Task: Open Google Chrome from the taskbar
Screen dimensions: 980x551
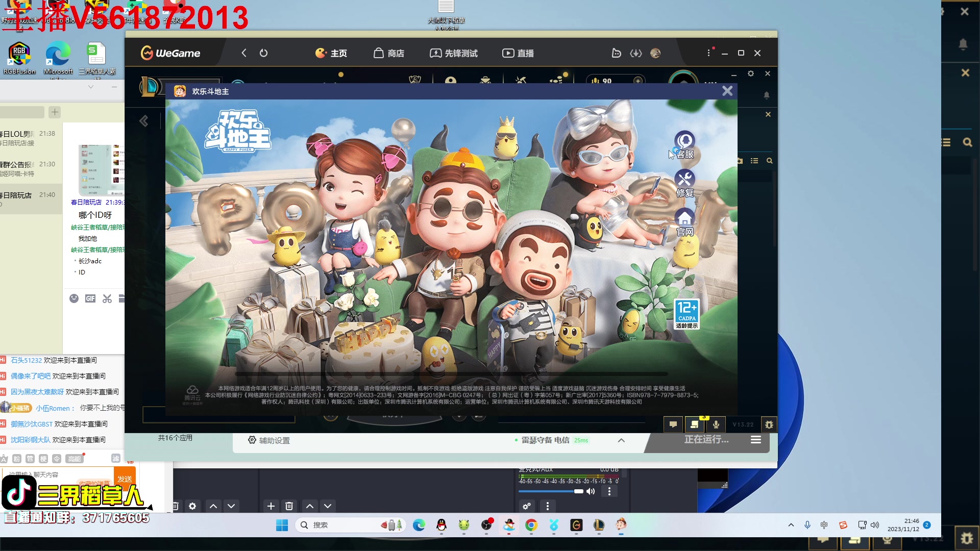Action: pyautogui.click(x=531, y=525)
